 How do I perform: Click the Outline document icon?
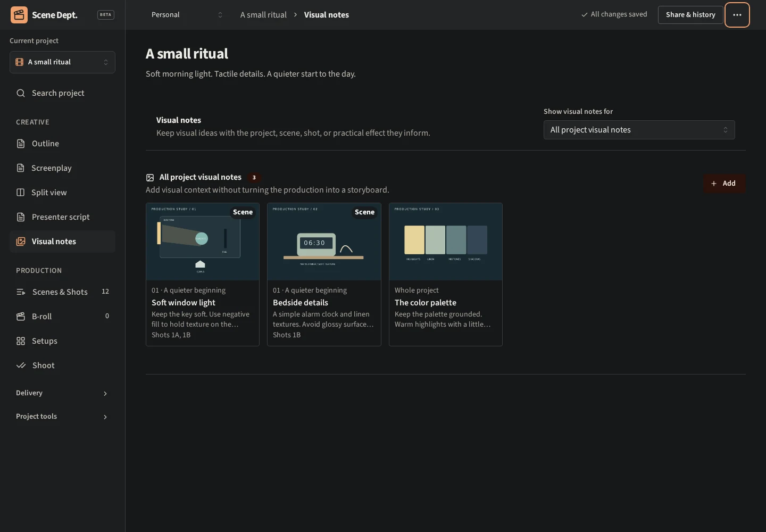pos(21,144)
